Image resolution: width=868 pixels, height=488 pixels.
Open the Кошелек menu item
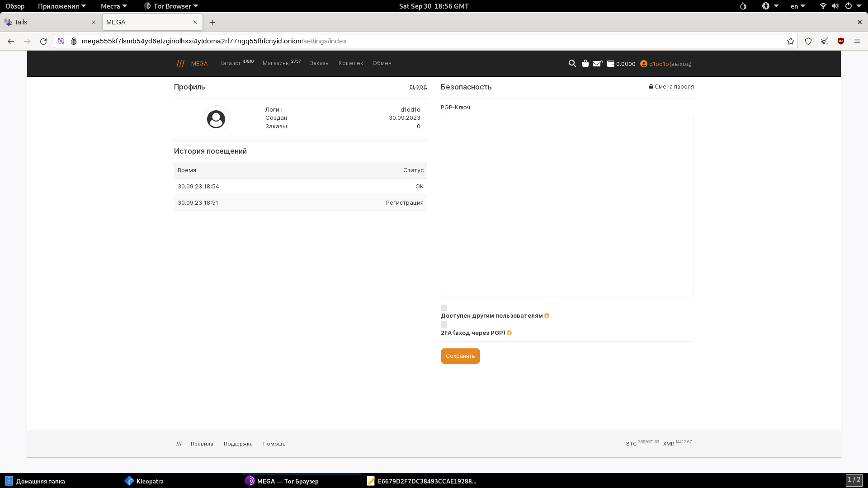pyautogui.click(x=351, y=63)
